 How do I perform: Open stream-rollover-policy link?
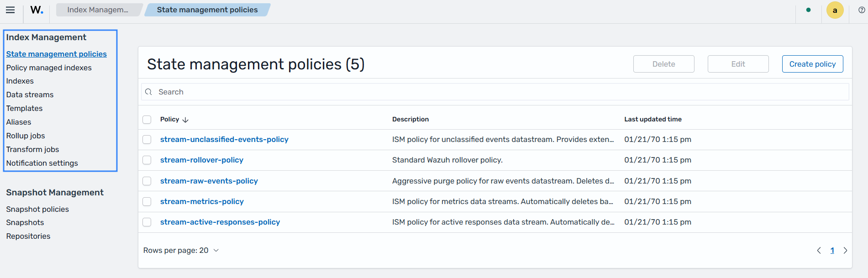click(x=202, y=160)
